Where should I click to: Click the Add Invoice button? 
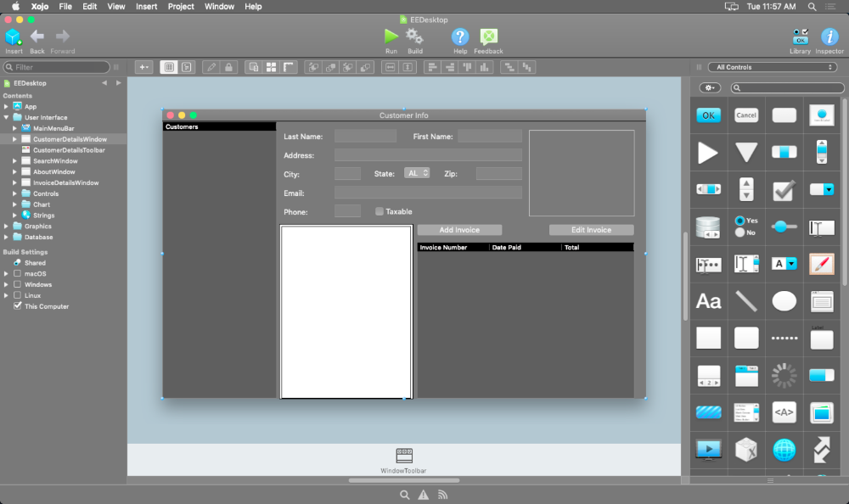click(x=459, y=230)
